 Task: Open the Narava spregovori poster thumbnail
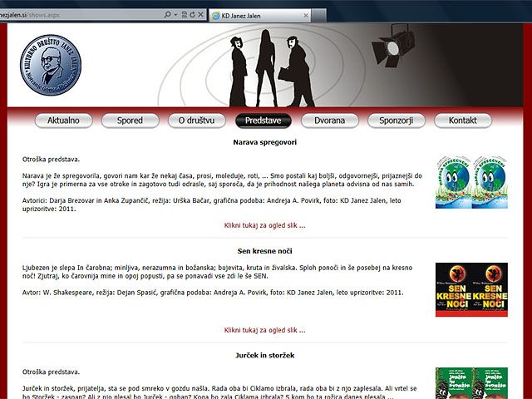point(471,182)
